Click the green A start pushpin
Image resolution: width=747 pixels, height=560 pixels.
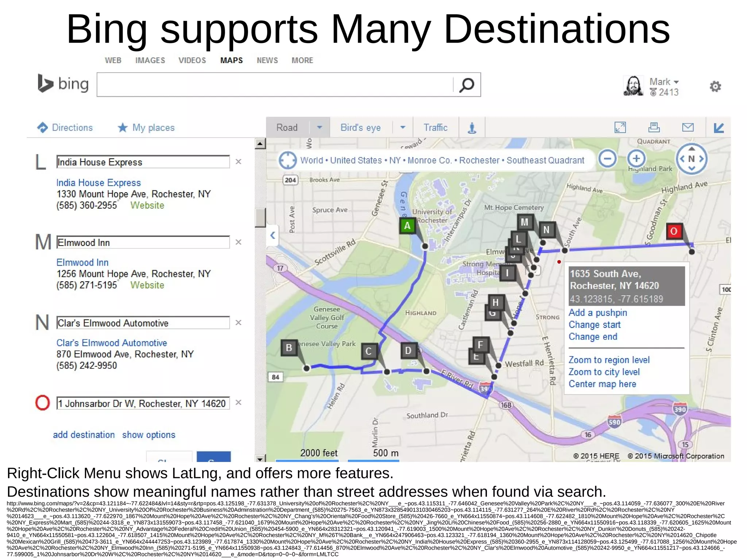(x=407, y=226)
